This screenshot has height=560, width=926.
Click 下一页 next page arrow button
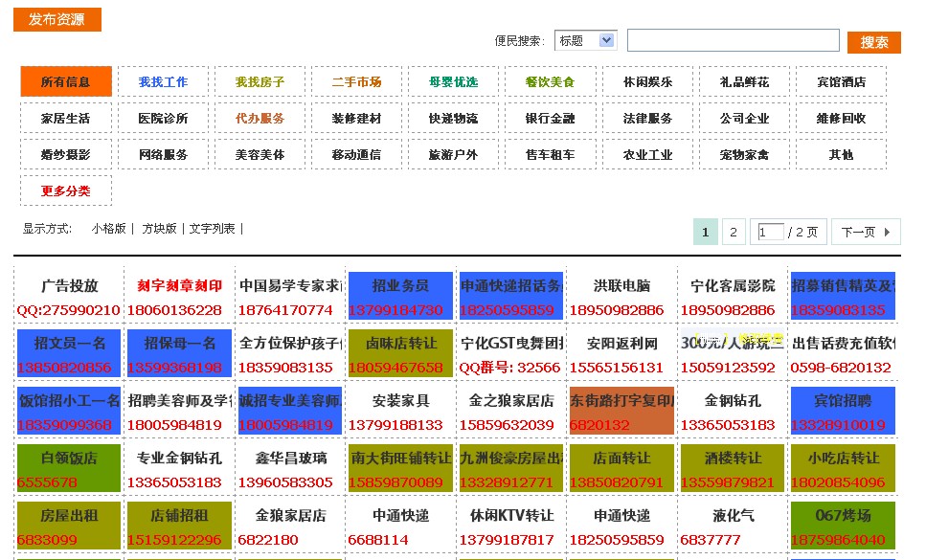[867, 232]
